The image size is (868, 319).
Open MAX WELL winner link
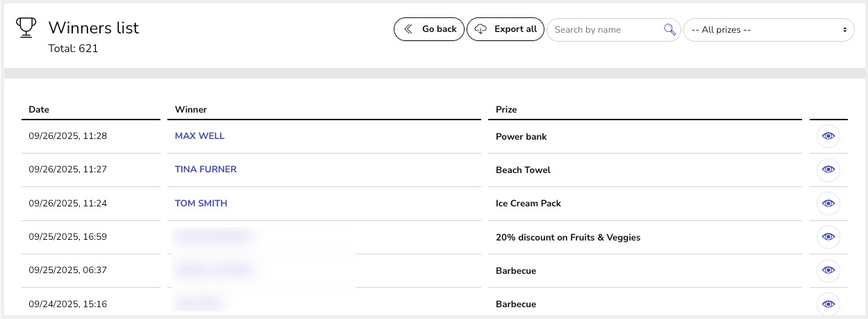(x=199, y=136)
